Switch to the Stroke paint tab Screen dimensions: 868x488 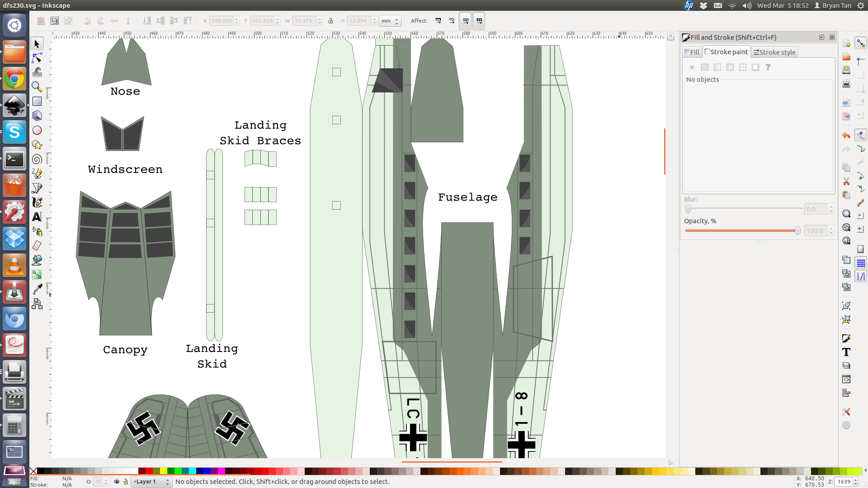tap(727, 52)
